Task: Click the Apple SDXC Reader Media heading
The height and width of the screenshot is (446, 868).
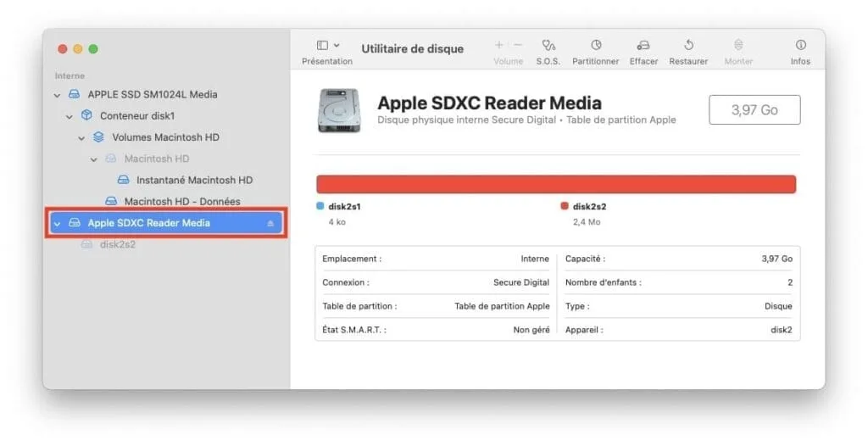Action: (489, 103)
